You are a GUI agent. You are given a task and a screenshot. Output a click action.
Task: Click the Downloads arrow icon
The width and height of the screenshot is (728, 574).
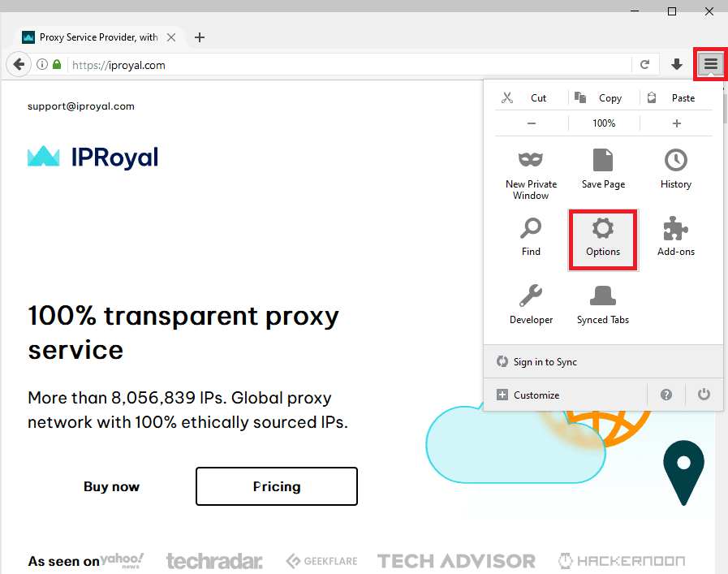(x=677, y=64)
